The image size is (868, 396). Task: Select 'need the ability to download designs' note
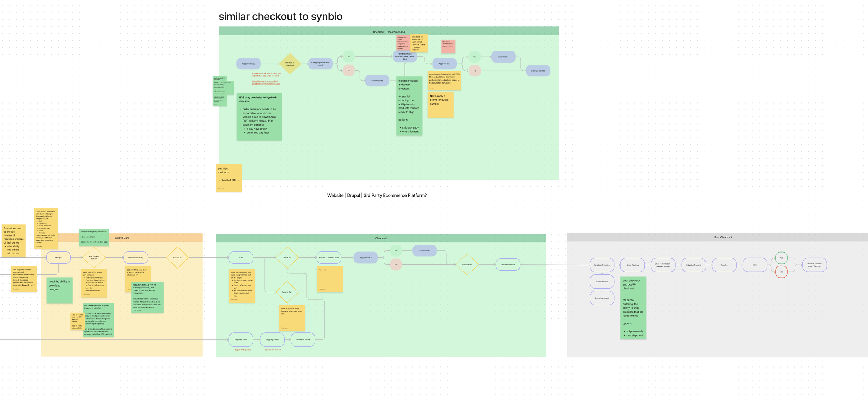59,290
